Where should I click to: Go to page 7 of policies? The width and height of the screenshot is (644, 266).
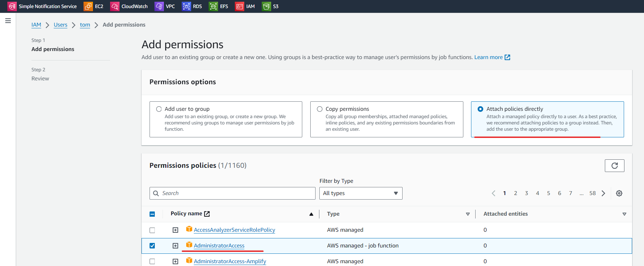(571, 193)
